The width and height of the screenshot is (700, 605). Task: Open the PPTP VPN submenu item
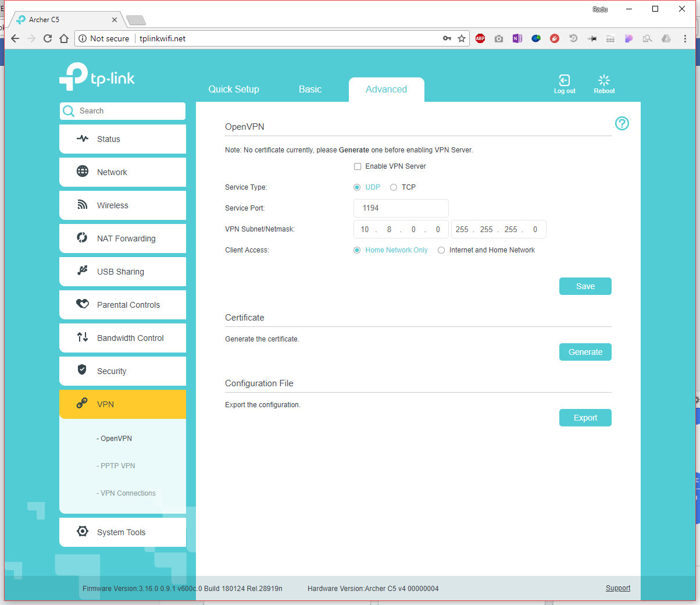[x=117, y=466]
